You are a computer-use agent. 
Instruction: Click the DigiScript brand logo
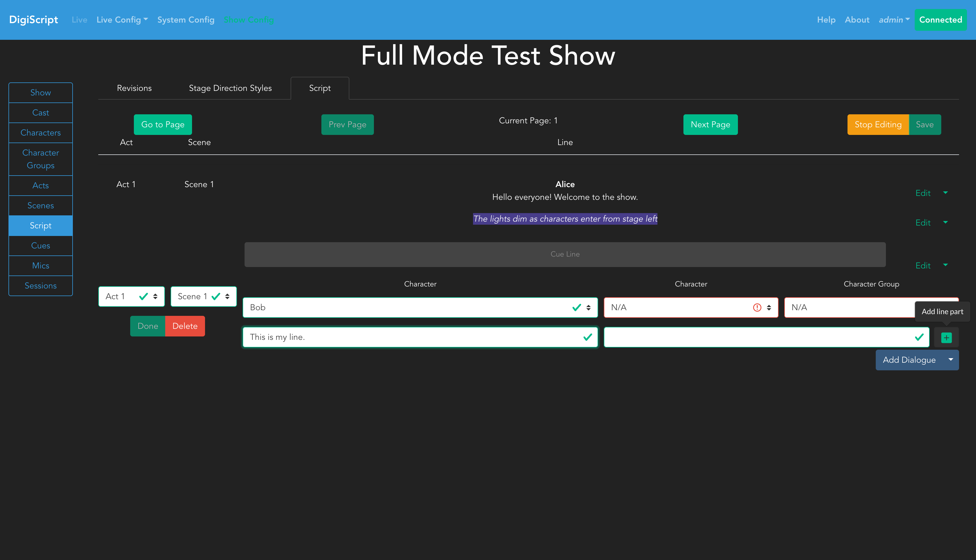click(34, 19)
